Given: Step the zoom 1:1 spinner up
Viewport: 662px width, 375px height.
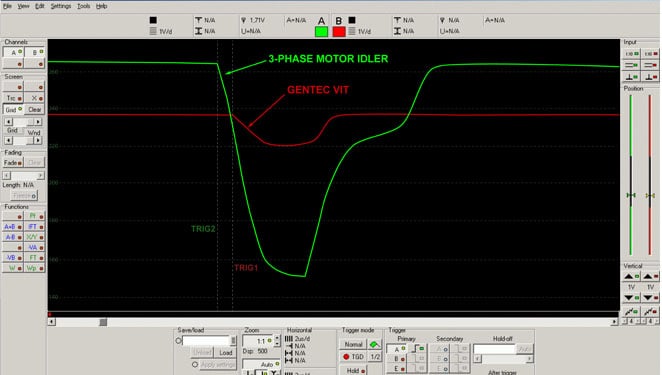Looking at the screenshot, I should pyautogui.click(x=277, y=338).
